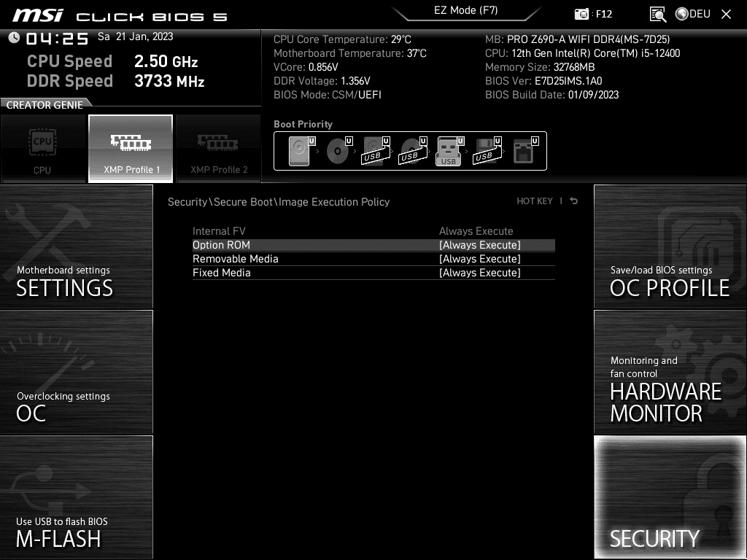Select USB floppy boot priority icon
The height and width of the screenshot is (560, 747).
(487, 151)
